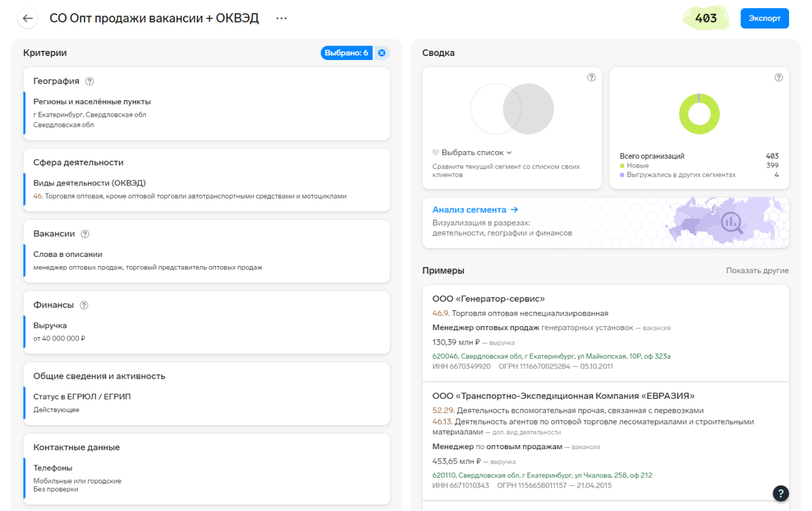Open help icon next to Финансы
The width and height of the screenshot is (812, 511).
tap(84, 305)
